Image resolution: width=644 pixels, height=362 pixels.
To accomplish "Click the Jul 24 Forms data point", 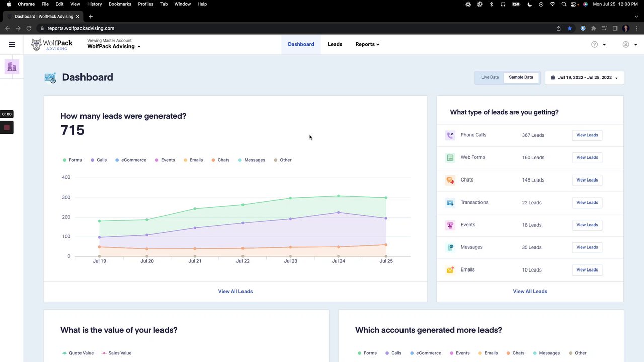I will pyautogui.click(x=338, y=196).
